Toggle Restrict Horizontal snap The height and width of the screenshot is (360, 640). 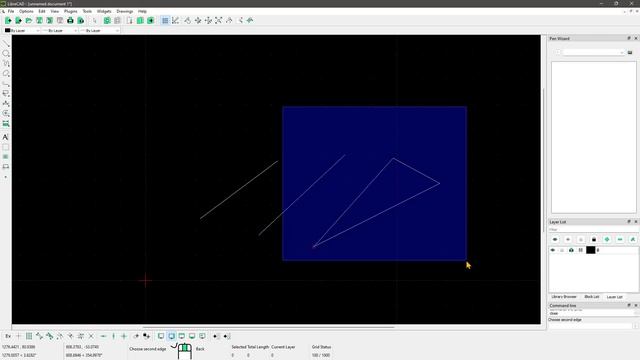click(x=103, y=336)
